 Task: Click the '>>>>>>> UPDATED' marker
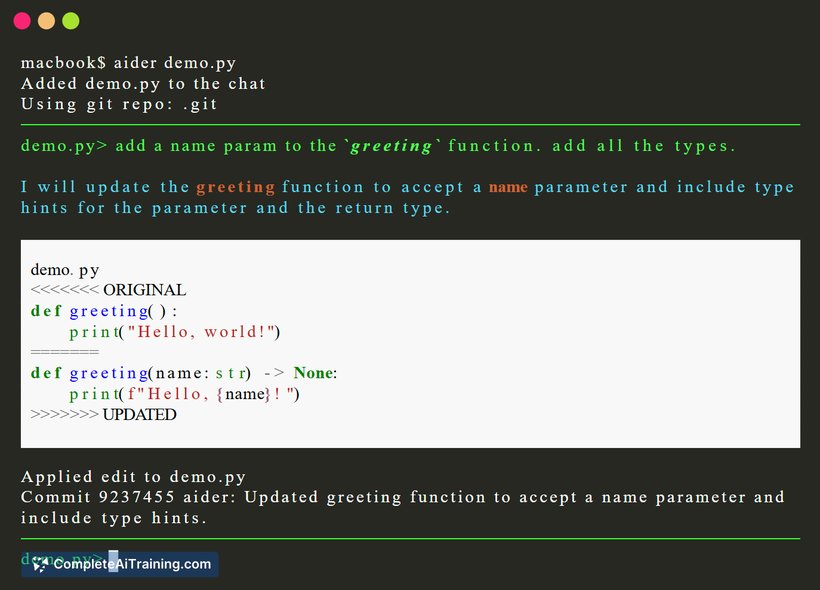(104, 414)
